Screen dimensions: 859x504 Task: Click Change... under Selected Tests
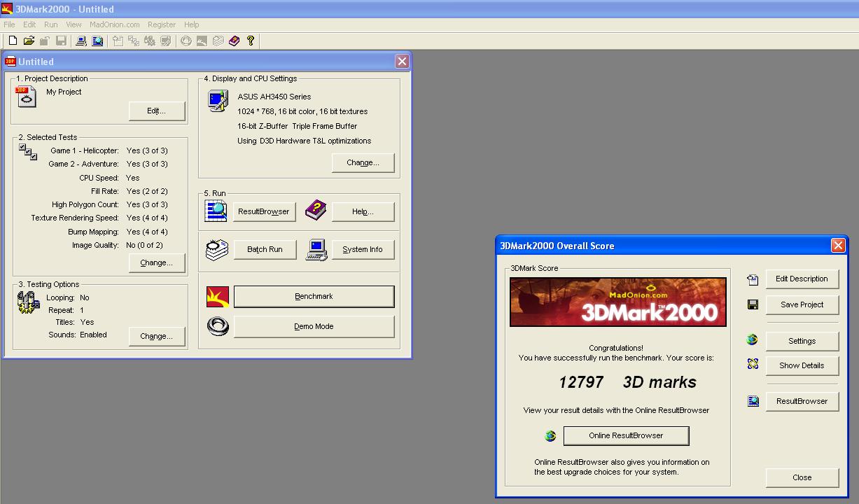pos(157,262)
